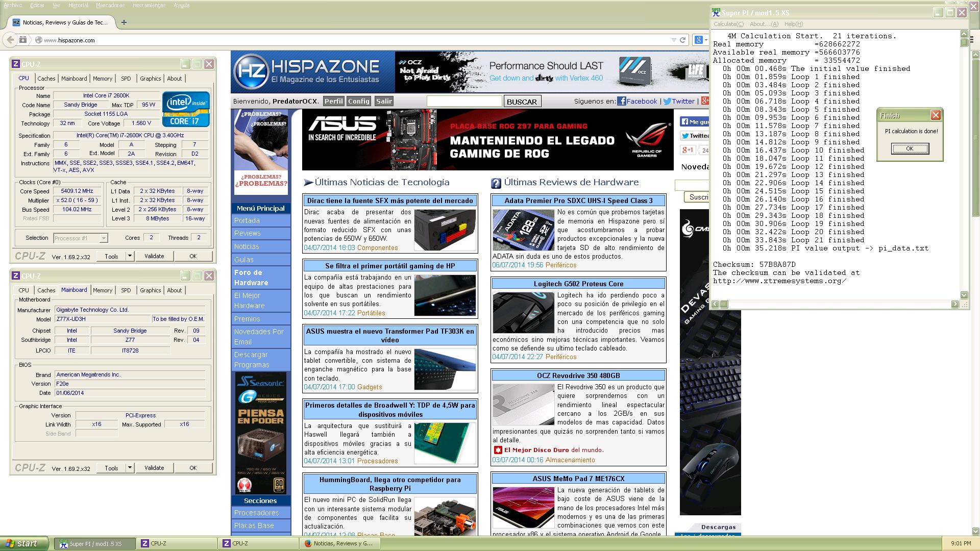Click the downloads box icon beside back button
Image resolution: width=980 pixels, height=551 pixels.
(x=22, y=40)
